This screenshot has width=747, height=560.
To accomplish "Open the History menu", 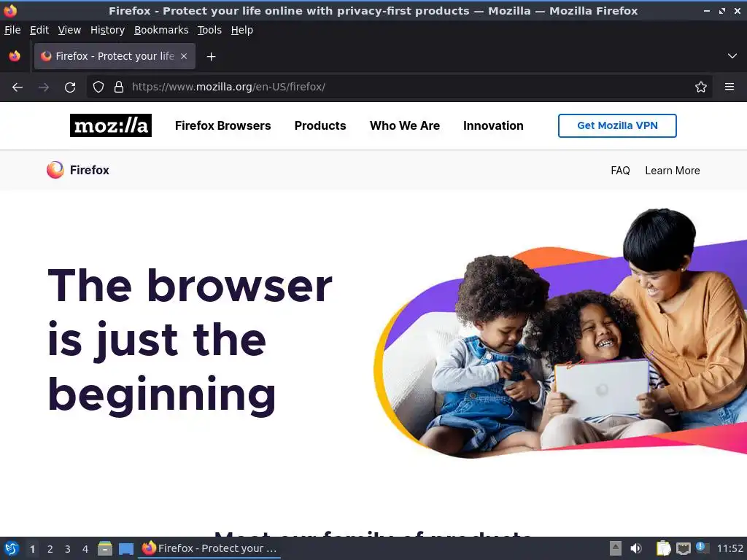I will tap(107, 30).
